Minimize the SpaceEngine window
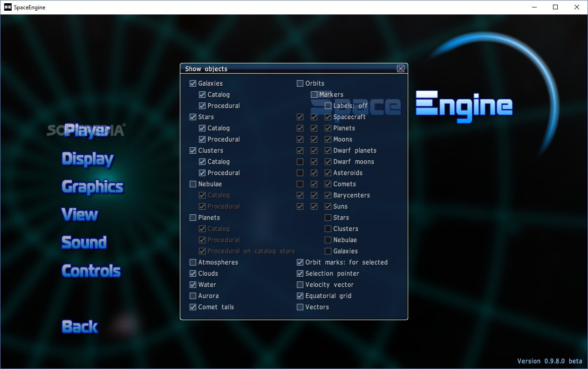Image resolution: width=588 pixels, height=369 pixels. coord(534,7)
